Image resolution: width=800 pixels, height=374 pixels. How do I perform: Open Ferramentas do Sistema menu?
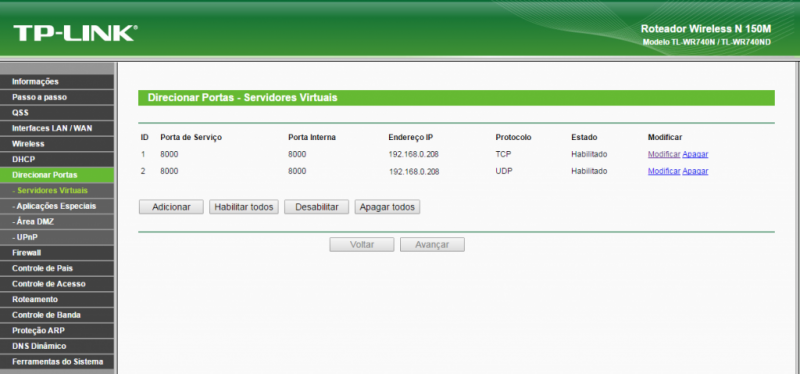57,362
